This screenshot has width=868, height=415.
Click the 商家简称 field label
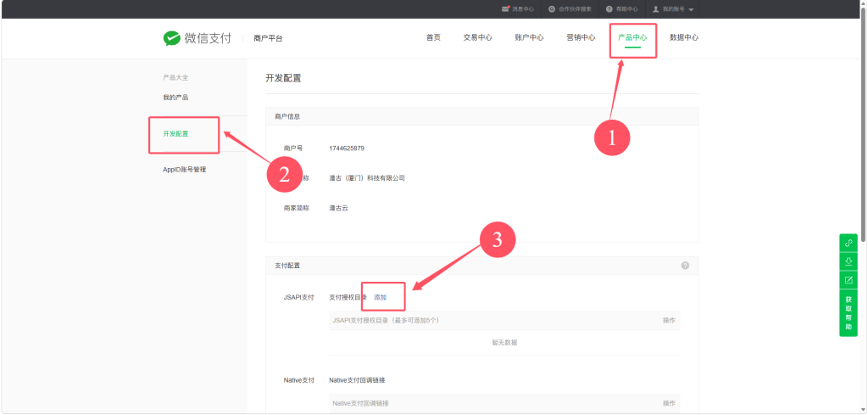296,208
